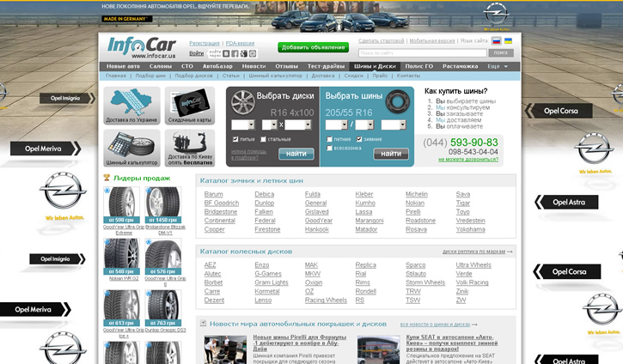Screen dimensions: 623x364
Task: Open the Michelin tire brand link
Action: click(x=417, y=194)
